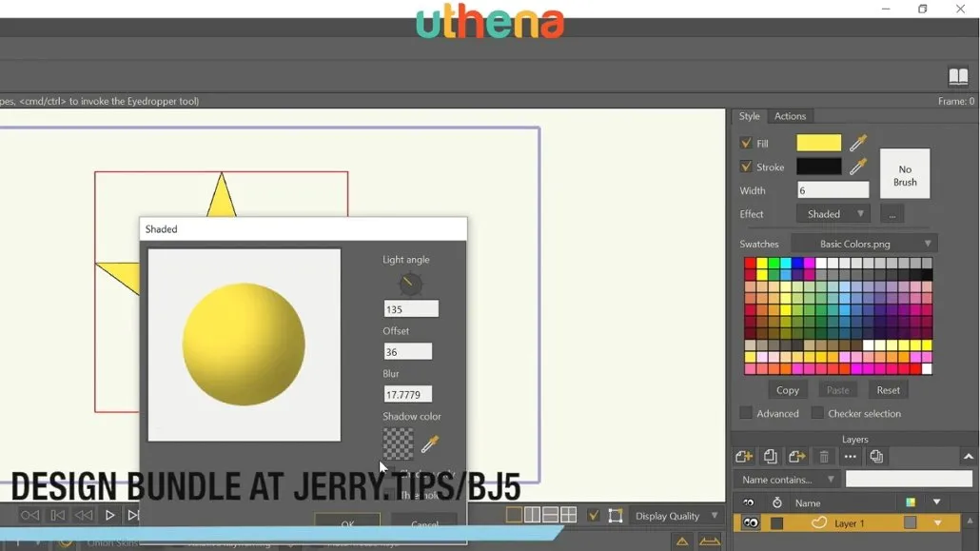980x551 pixels.
Task: Step forward one frame
Action: [133, 515]
